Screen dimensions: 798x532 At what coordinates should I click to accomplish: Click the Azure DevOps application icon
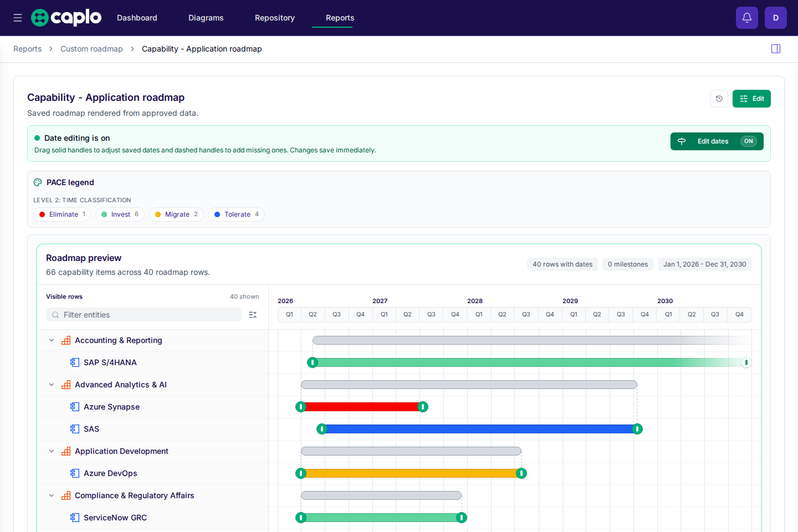pyautogui.click(x=75, y=473)
